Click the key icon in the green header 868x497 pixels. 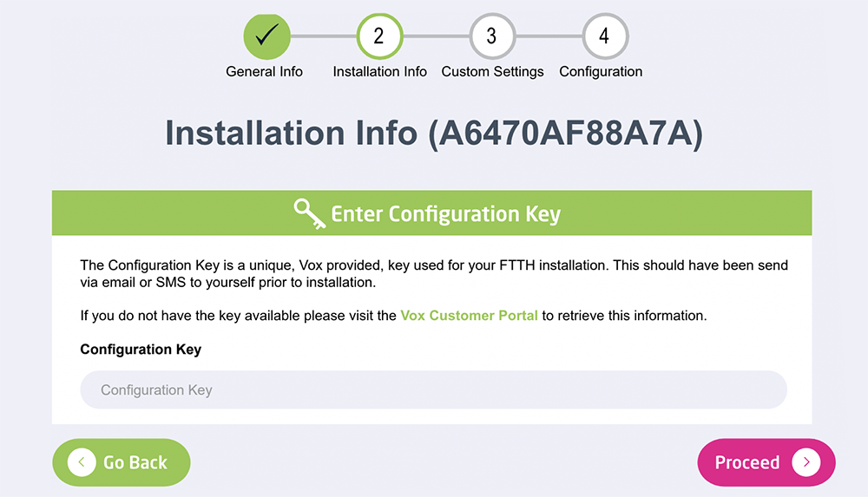pyautogui.click(x=309, y=213)
